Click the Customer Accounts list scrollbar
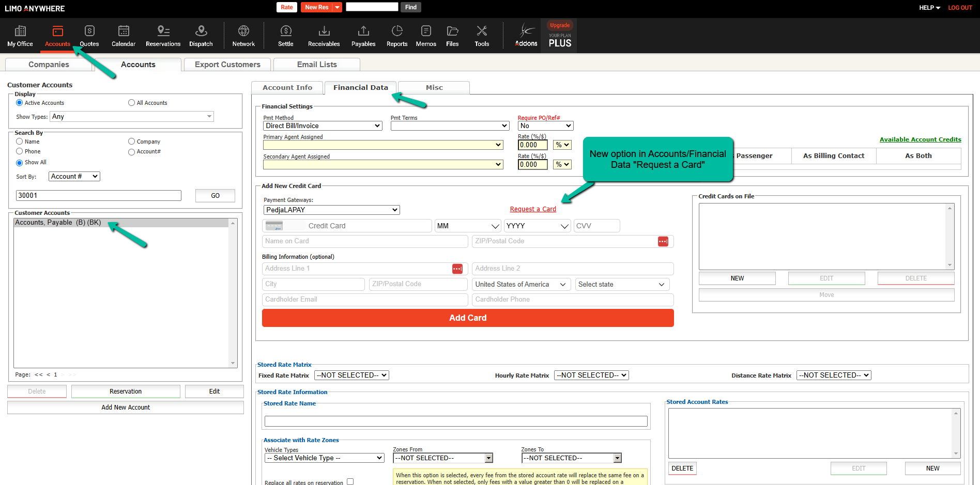 click(x=233, y=293)
